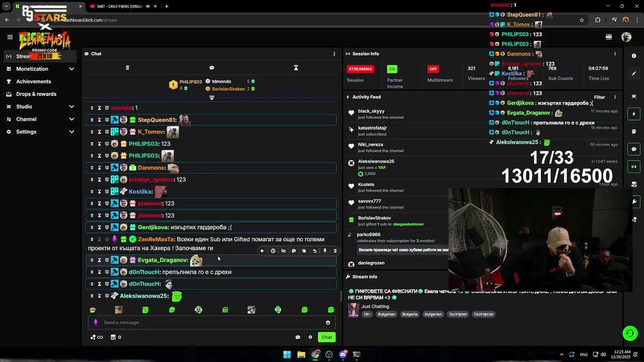Viewport: 644px width, 362px height.
Task: Delete xixolaid's message with its trash icon
Action: [x=92, y=108]
